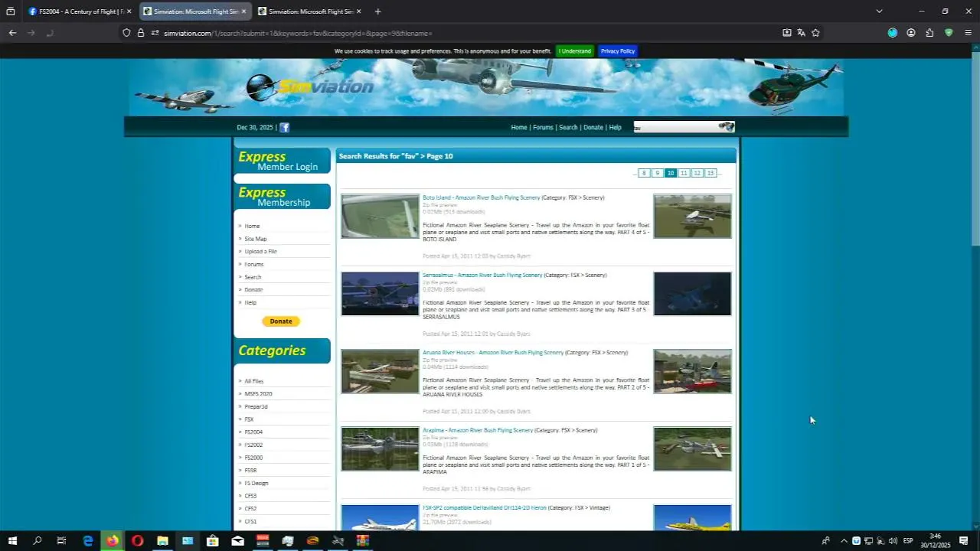Bookmark this page with the star icon
This screenshot has width=980, height=551.
tap(815, 33)
